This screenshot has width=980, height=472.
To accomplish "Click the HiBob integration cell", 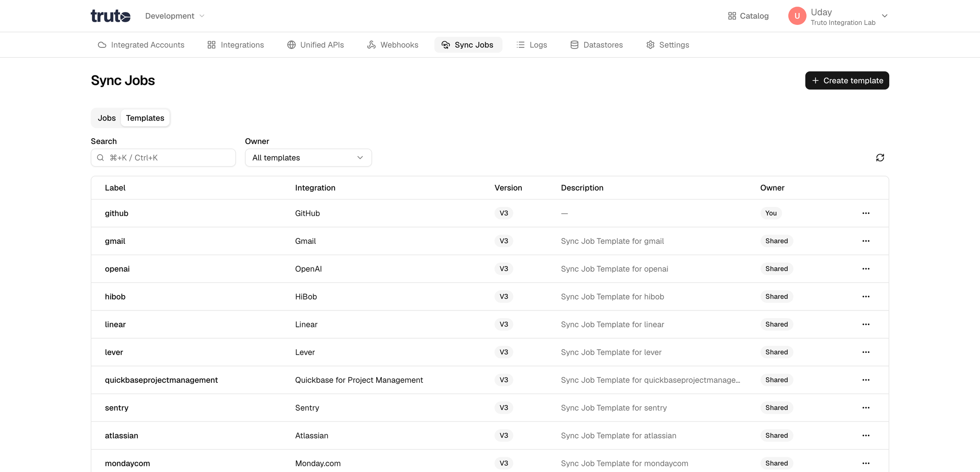I will click(306, 297).
